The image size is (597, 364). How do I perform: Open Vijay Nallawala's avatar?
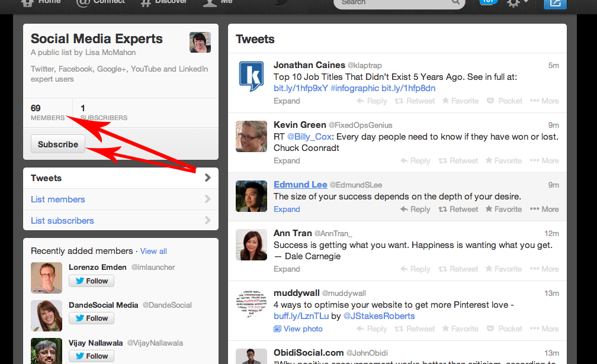[46, 351]
